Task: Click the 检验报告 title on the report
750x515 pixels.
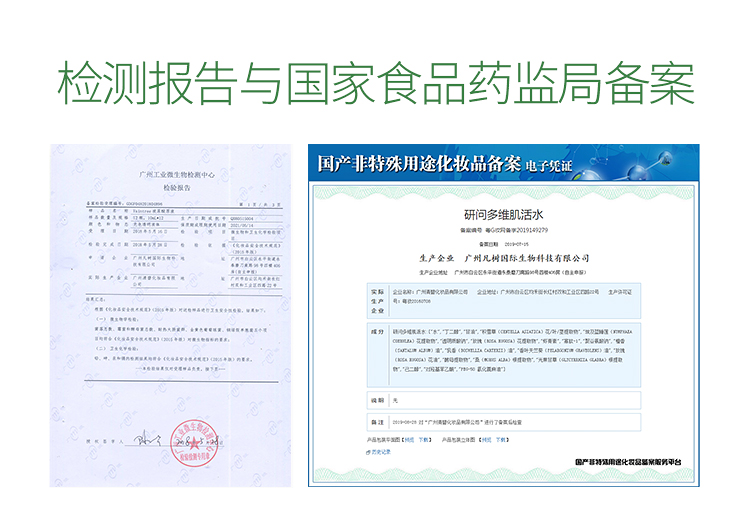Action: click(x=177, y=188)
